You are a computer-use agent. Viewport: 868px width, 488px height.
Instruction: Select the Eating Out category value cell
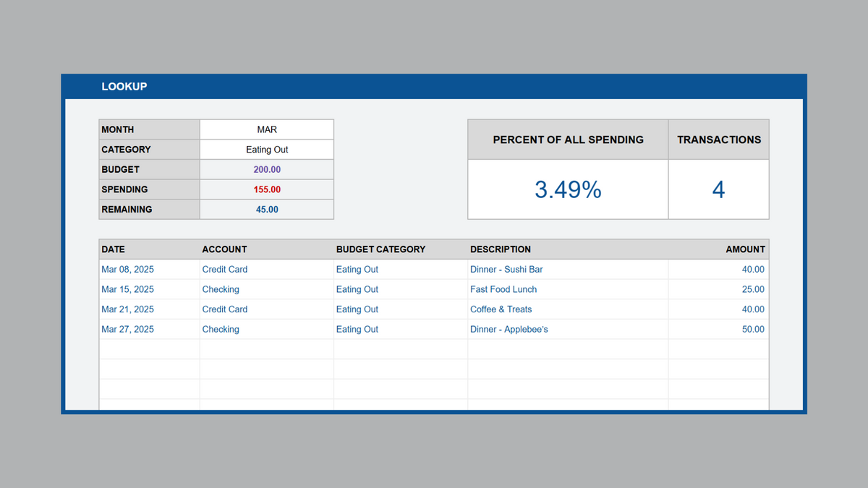[x=267, y=150]
